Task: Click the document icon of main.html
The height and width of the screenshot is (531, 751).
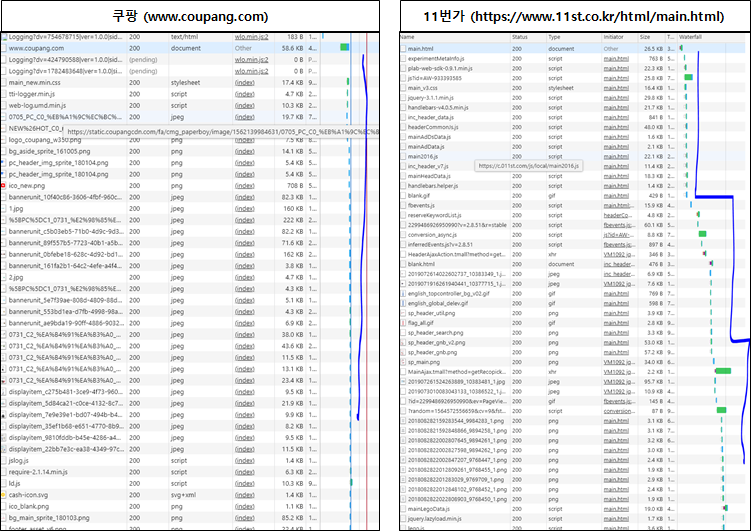Action: [x=403, y=48]
